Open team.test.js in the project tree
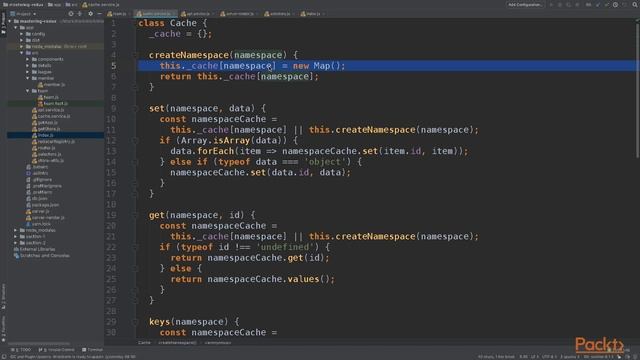 53,104
